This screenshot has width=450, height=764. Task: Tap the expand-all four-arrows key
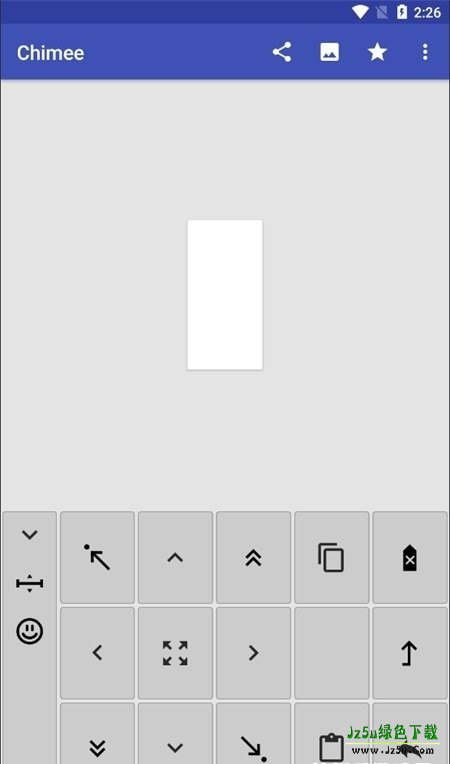click(x=175, y=653)
